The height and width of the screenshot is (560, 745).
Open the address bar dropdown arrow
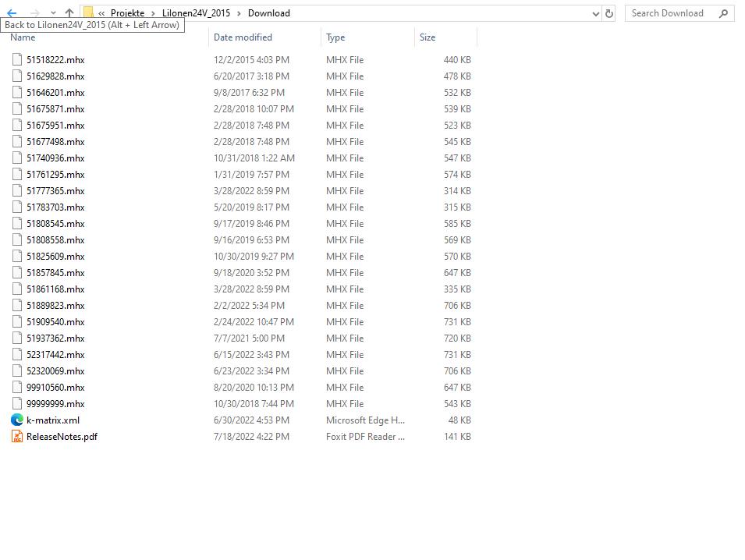(x=596, y=13)
